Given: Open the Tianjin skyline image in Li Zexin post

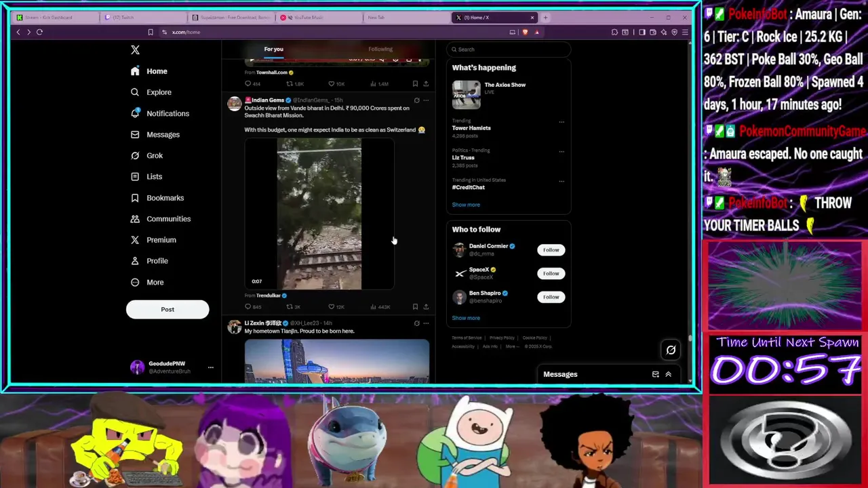Looking at the screenshot, I should click(337, 361).
